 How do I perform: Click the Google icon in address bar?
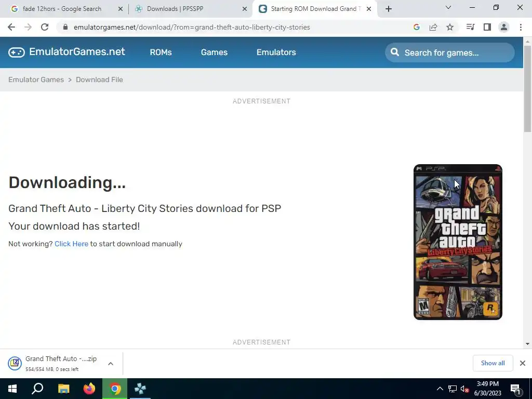click(417, 27)
